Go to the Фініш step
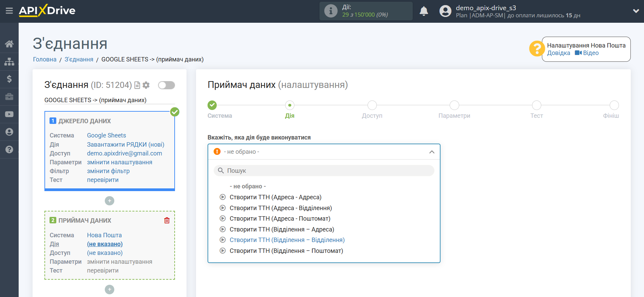 [x=614, y=105]
